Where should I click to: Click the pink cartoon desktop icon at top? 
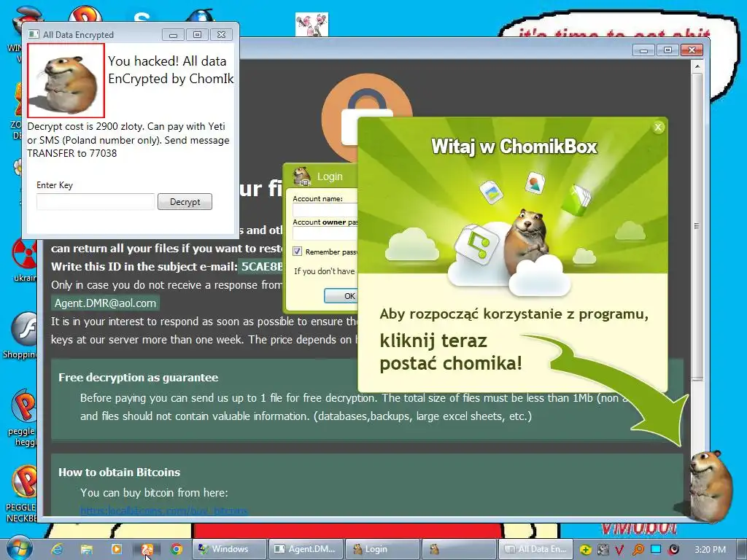click(311, 24)
